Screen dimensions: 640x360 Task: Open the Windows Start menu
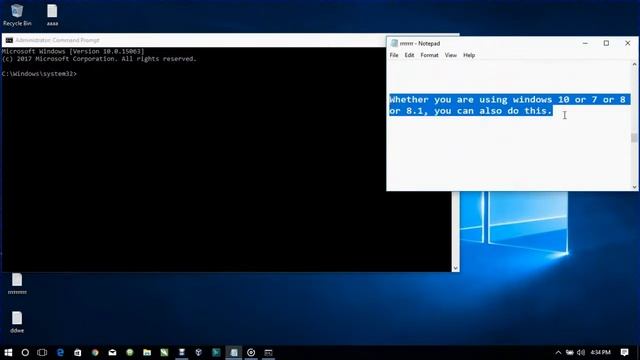point(8,352)
